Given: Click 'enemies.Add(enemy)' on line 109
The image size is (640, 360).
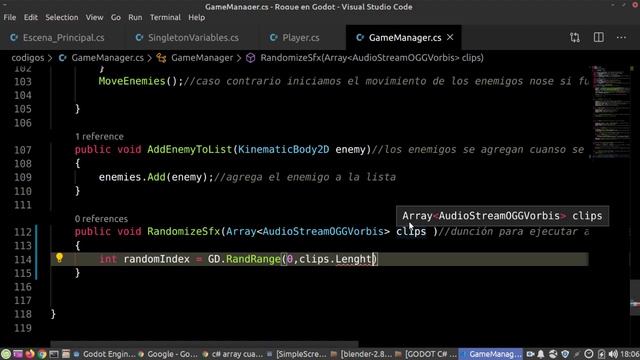Looking at the screenshot, I should (x=156, y=177).
